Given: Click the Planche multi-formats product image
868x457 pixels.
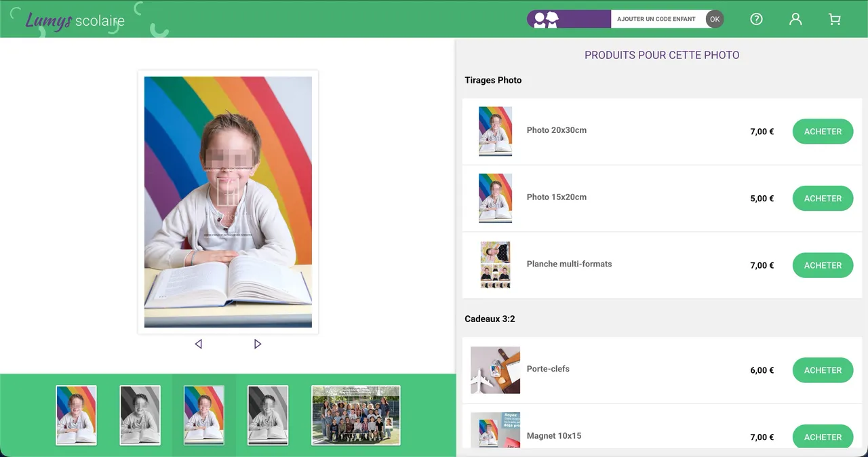Looking at the screenshot, I should tap(495, 265).
